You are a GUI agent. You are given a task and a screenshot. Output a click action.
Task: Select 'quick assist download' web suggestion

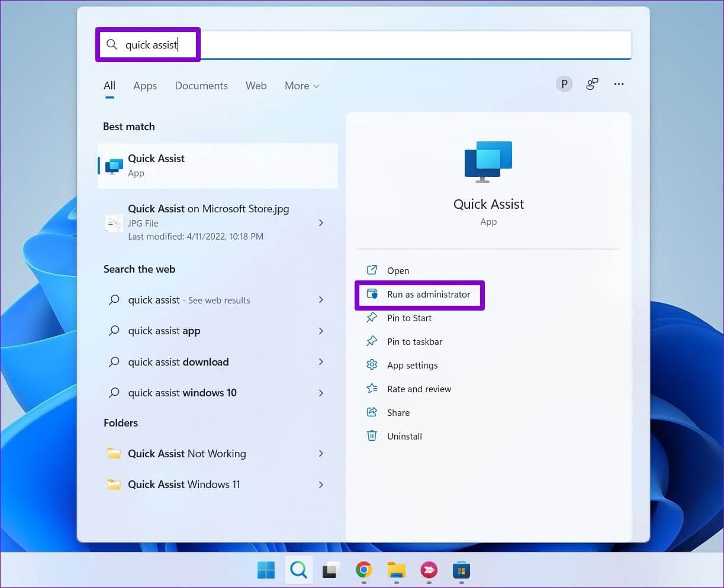178,362
